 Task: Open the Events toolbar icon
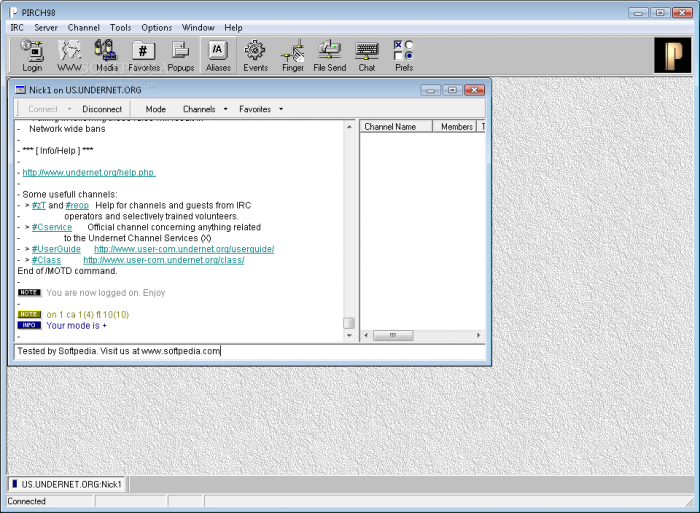(x=255, y=56)
